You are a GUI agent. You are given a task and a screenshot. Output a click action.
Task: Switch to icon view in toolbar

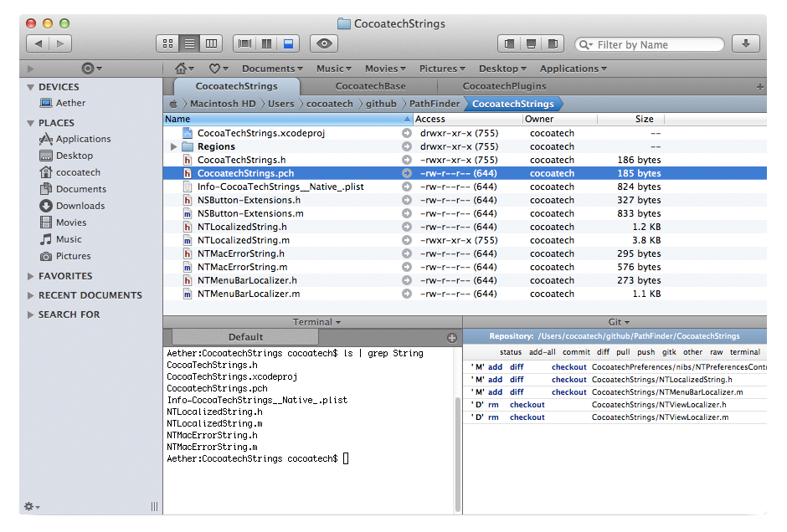point(167,43)
